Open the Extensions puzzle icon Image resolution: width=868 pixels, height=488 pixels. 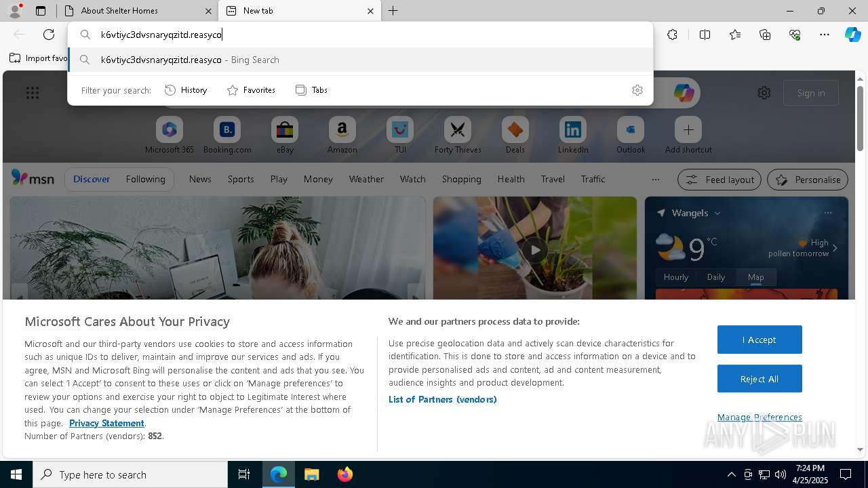pos(672,35)
